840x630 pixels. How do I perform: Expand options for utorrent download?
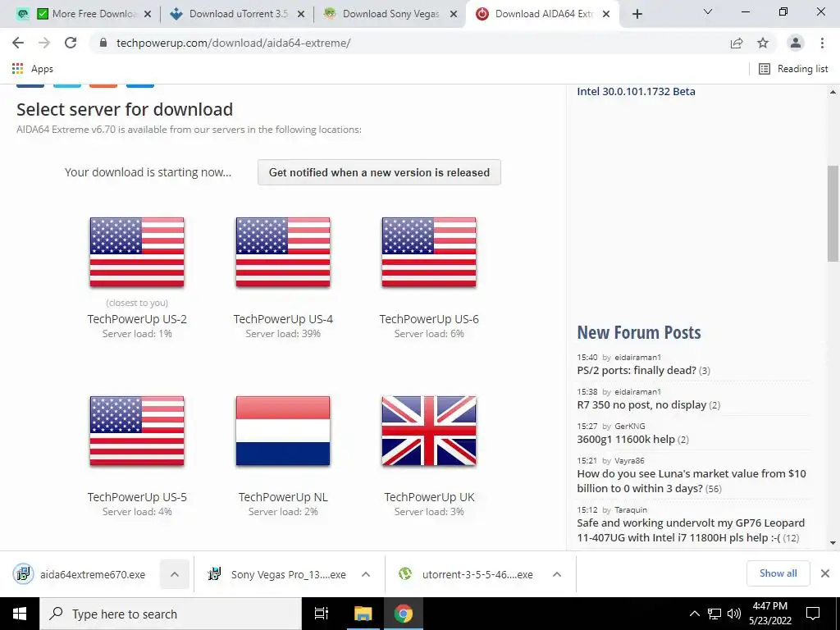pos(557,574)
